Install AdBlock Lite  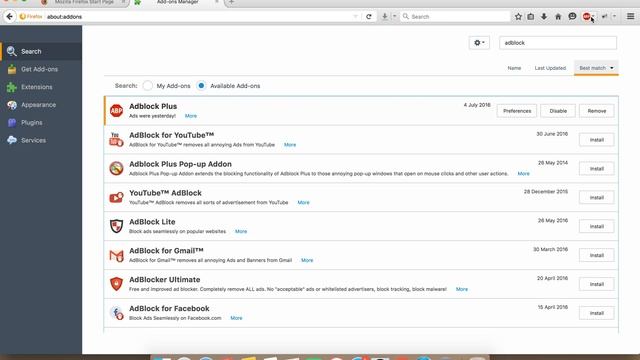pyautogui.click(x=597, y=227)
